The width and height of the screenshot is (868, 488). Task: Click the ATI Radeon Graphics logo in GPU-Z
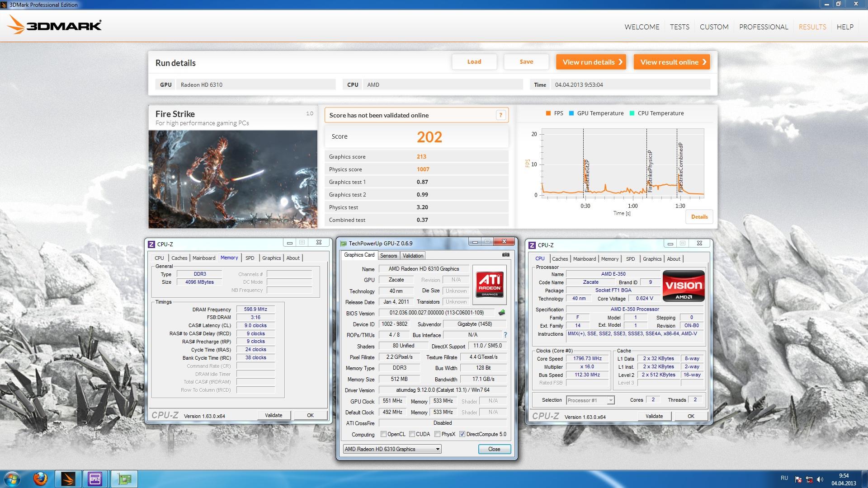490,285
